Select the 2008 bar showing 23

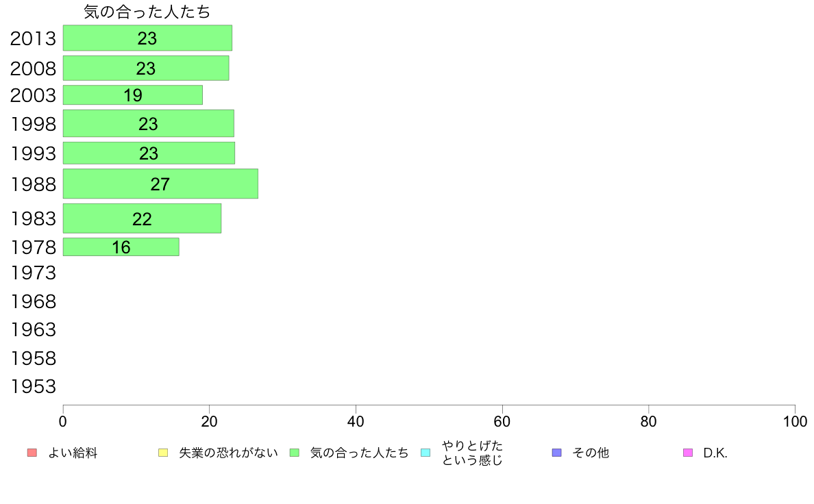click(x=146, y=68)
